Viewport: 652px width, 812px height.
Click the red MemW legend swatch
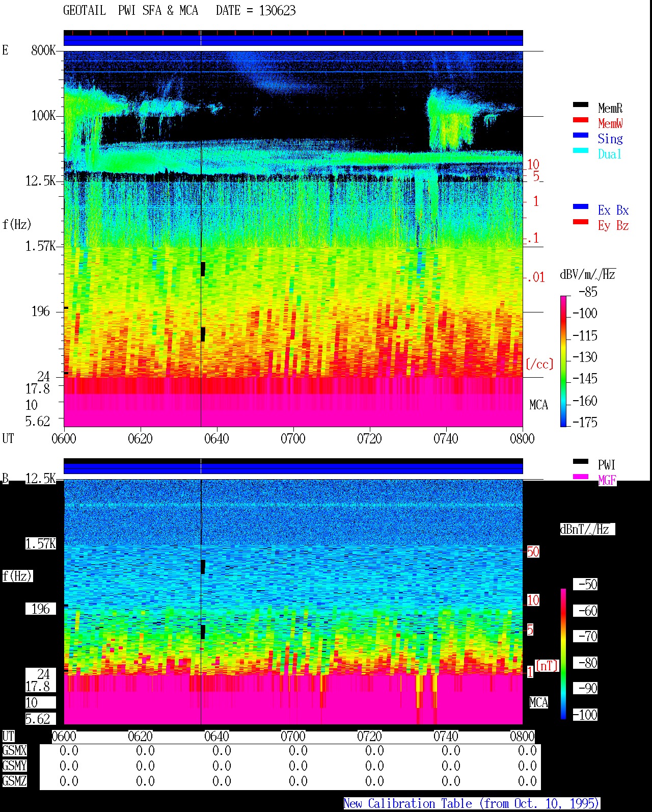tap(581, 120)
